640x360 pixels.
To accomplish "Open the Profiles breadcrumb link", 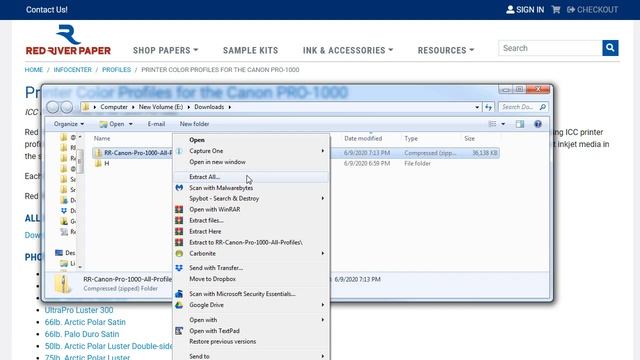I will (x=116, y=70).
